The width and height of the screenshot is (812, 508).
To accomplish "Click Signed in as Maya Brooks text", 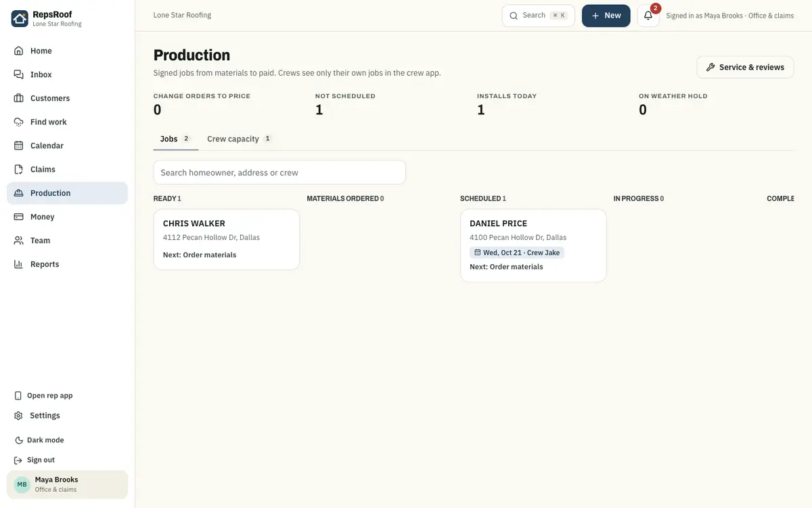I will click(x=730, y=16).
